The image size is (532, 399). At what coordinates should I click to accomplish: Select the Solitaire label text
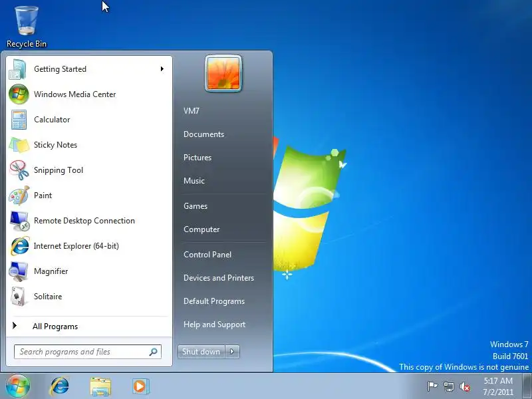tap(48, 297)
